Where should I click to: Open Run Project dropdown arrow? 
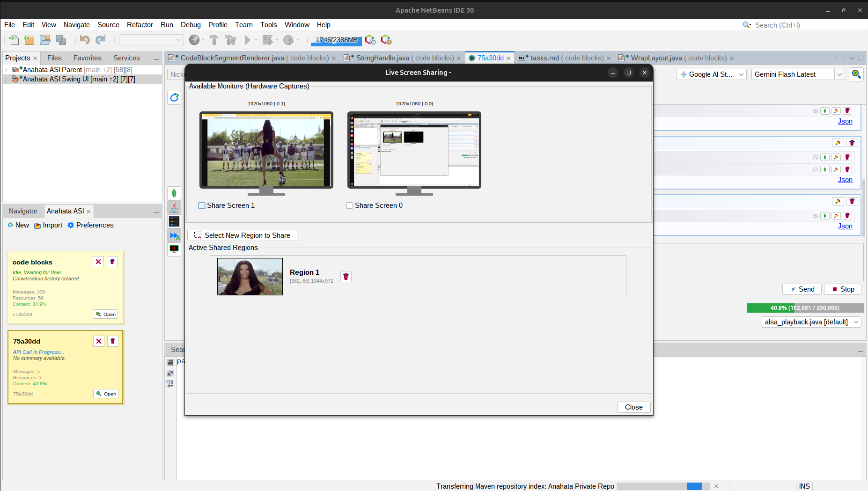click(256, 40)
